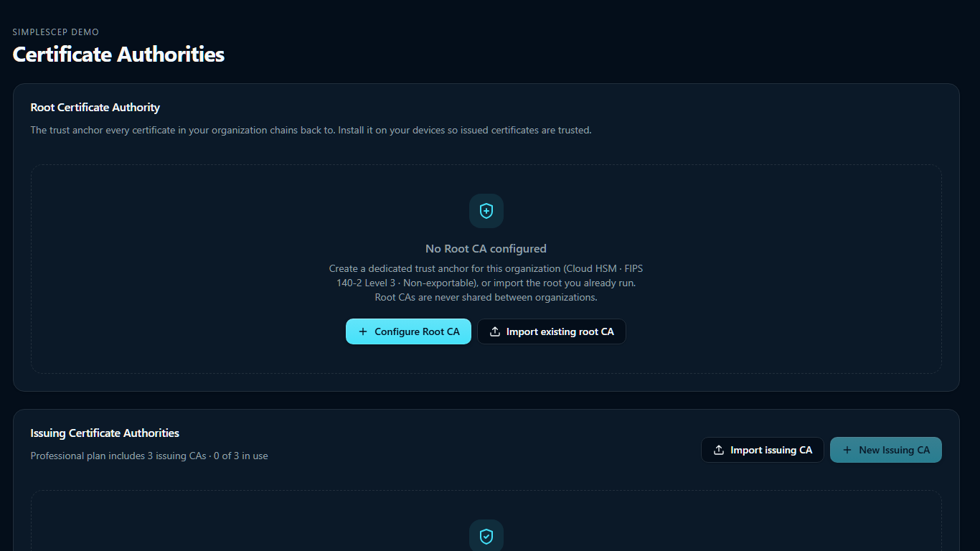
Task: Click the upload icon on Import issuing CA
Action: pyautogui.click(x=719, y=450)
